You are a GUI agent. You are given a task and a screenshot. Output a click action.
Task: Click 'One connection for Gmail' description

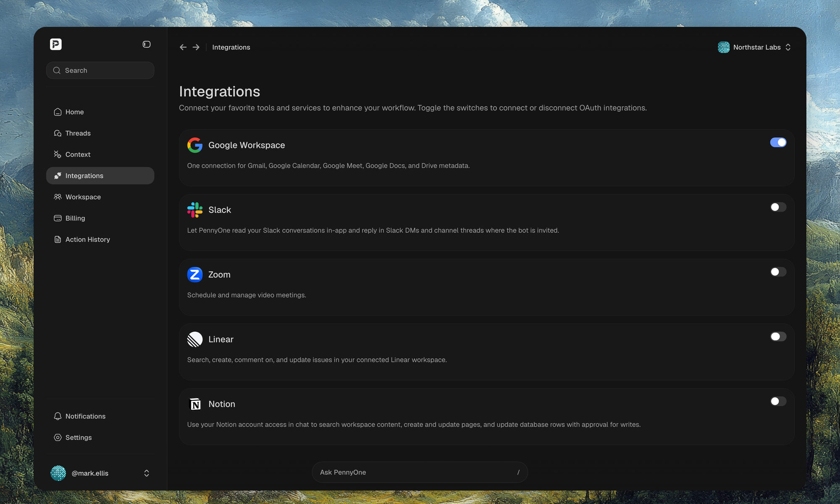[x=328, y=165]
